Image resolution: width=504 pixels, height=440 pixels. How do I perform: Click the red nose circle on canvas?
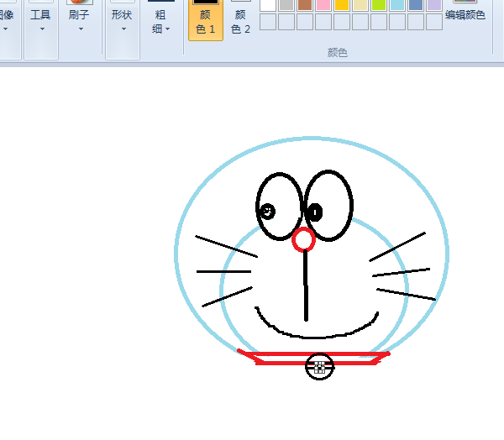(x=303, y=239)
